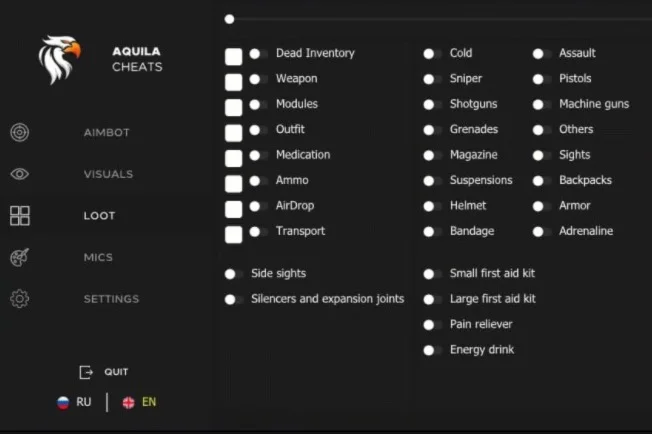Image resolution: width=652 pixels, height=434 pixels.
Task: Click the Aquila eagle logo
Action: [59, 60]
